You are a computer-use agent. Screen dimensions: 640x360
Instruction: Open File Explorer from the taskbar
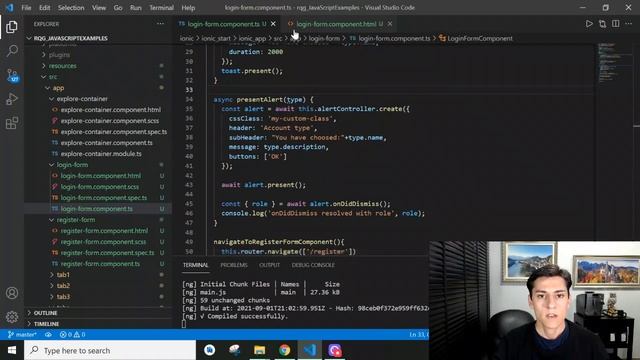point(260,350)
